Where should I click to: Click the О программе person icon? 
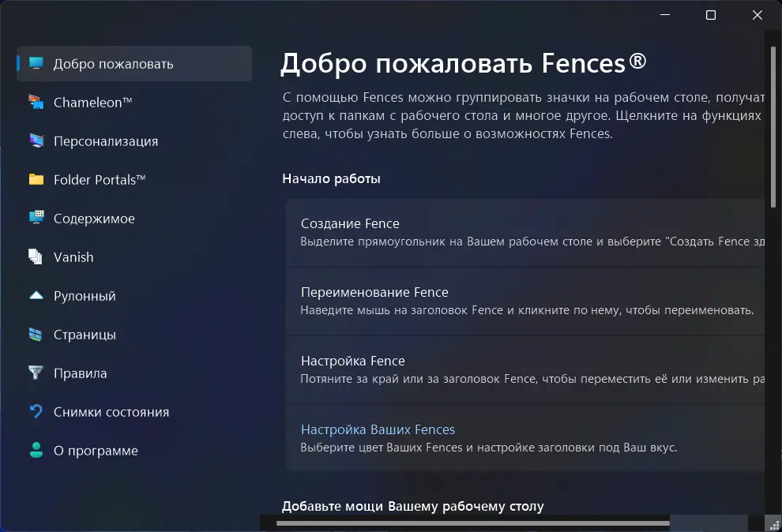pyautogui.click(x=36, y=450)
